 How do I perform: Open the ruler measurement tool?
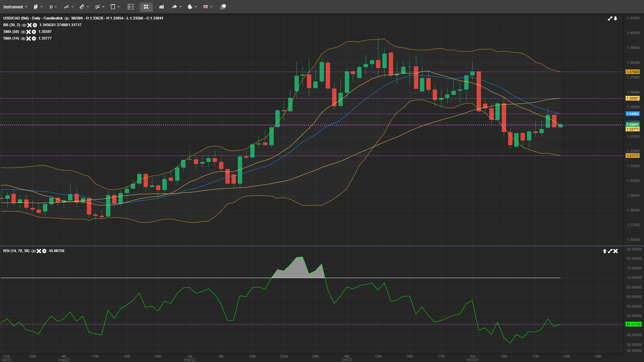(82, 7)
